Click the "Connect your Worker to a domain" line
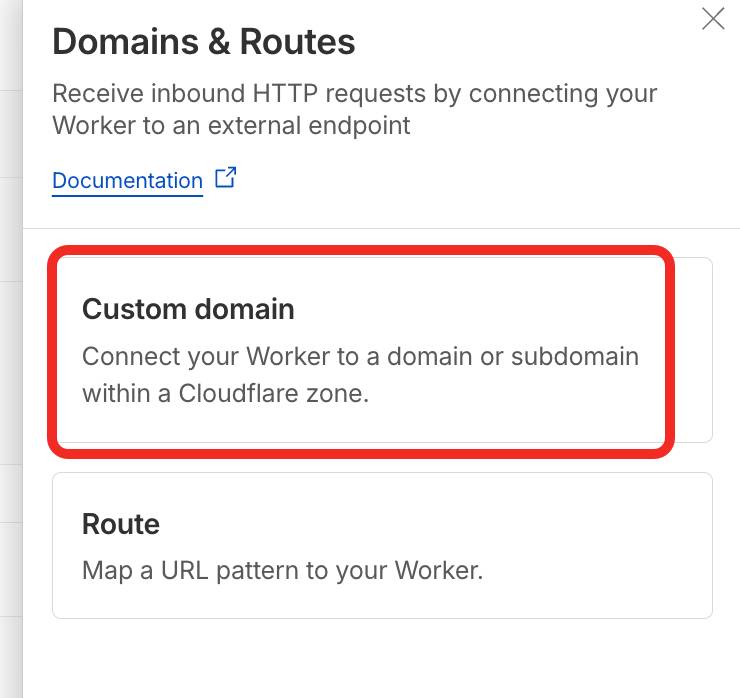This screenshot has width=740, height=698. [x=360, y=357]
